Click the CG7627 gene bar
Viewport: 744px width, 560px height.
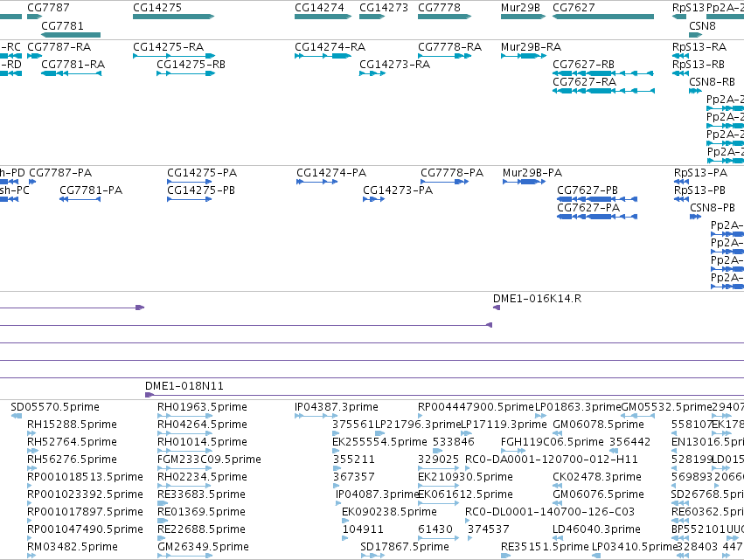(x=603, y=17)
